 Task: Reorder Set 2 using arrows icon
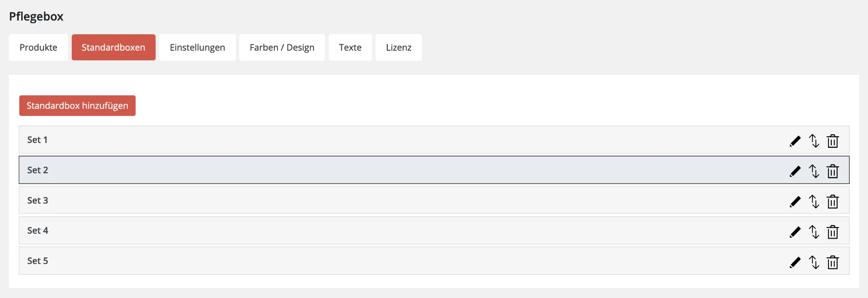tap(814, 171)
